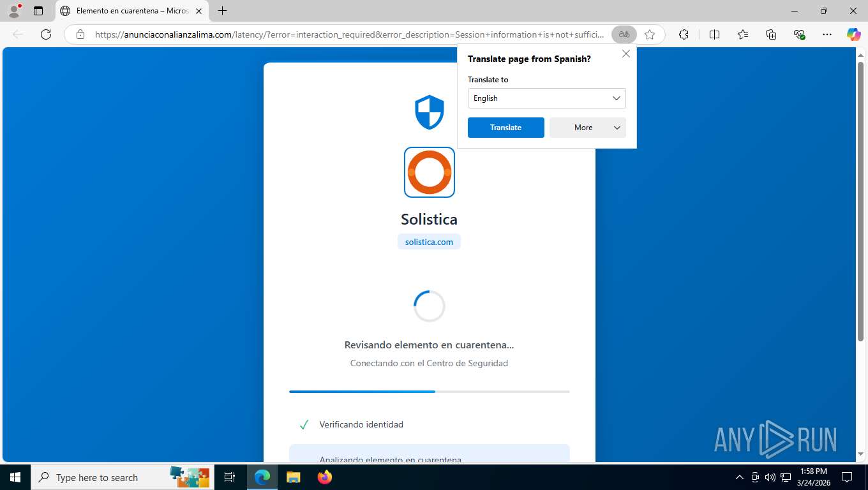The height and width of the screenshot is (490, 868).
Task: Click 'Revisando elemento en cuarentena...' text
Action: 429,345
